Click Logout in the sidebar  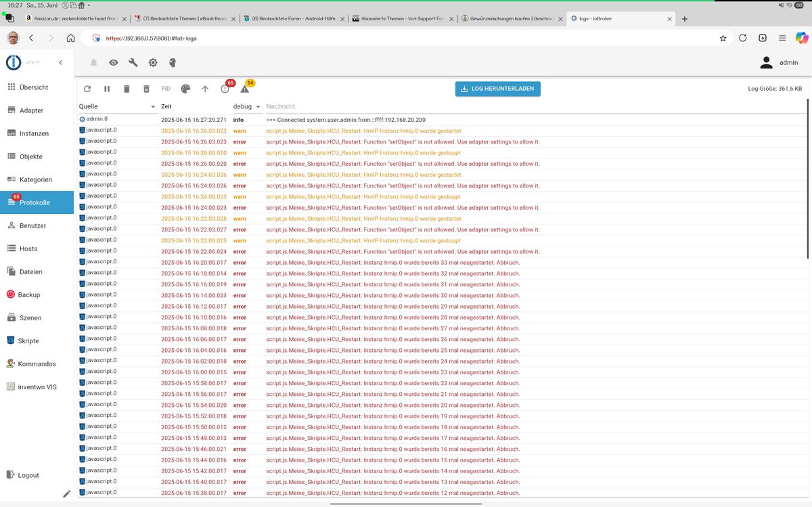28,475
